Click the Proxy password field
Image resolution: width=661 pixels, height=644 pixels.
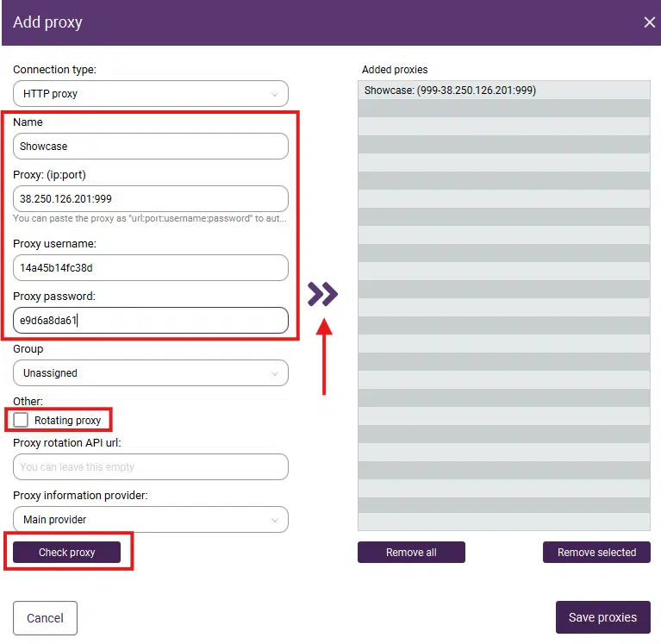tap(150, 321)
